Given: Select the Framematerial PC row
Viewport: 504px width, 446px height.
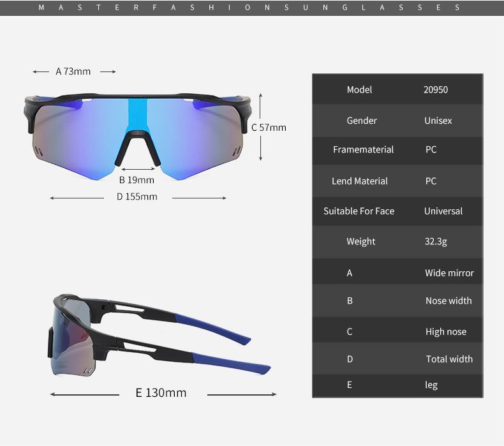Looking at the screenshot, I should [x=397, y=151].
